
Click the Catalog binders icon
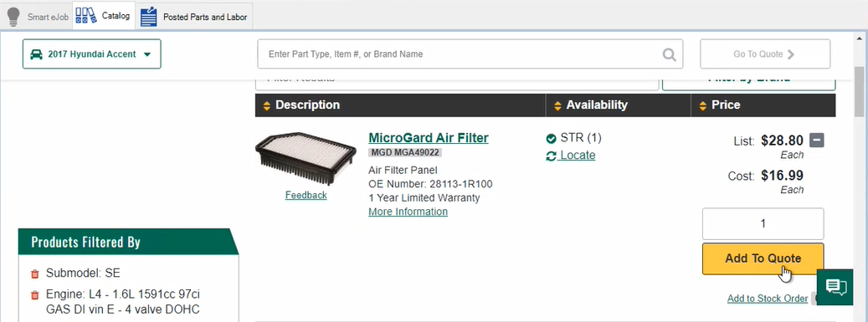tap(86, 16)
